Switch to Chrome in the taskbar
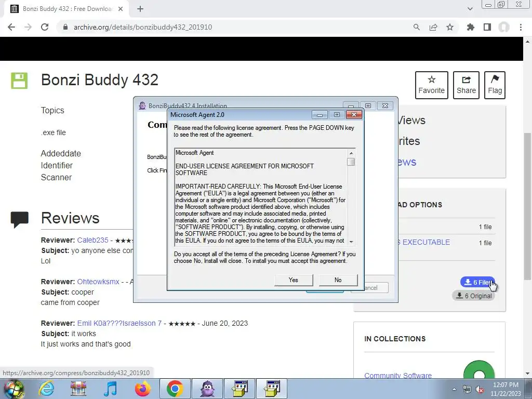The width and height of the screenshot is (532, 399). point(175,389)
